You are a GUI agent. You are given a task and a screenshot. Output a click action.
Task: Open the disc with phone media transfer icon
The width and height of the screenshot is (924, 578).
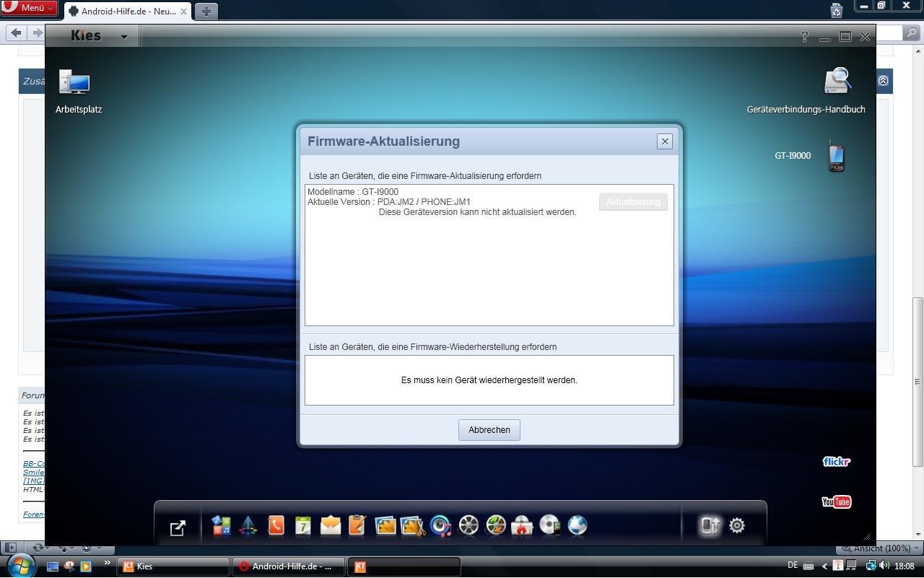coord(550,525)
